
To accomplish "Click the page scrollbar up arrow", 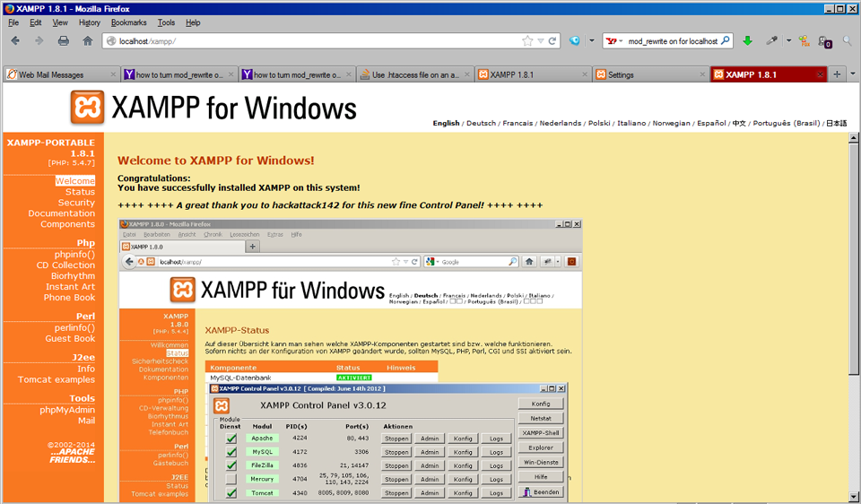I will click(x=853, y=138).
